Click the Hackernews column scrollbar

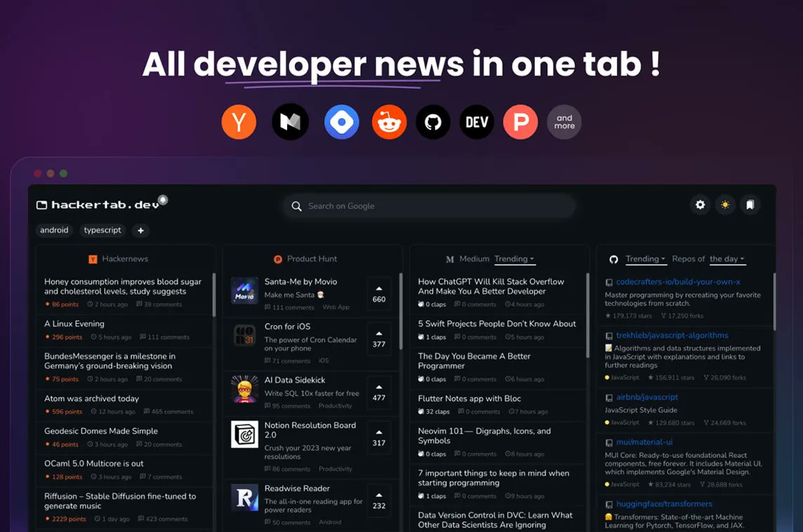(214, 294)
